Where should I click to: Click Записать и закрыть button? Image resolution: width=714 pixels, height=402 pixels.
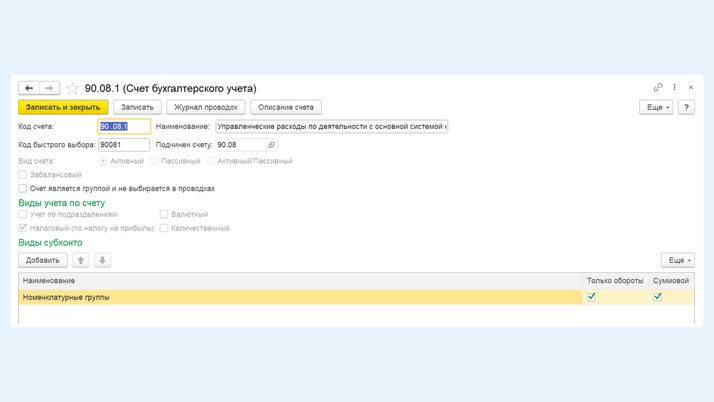point(63,107)
